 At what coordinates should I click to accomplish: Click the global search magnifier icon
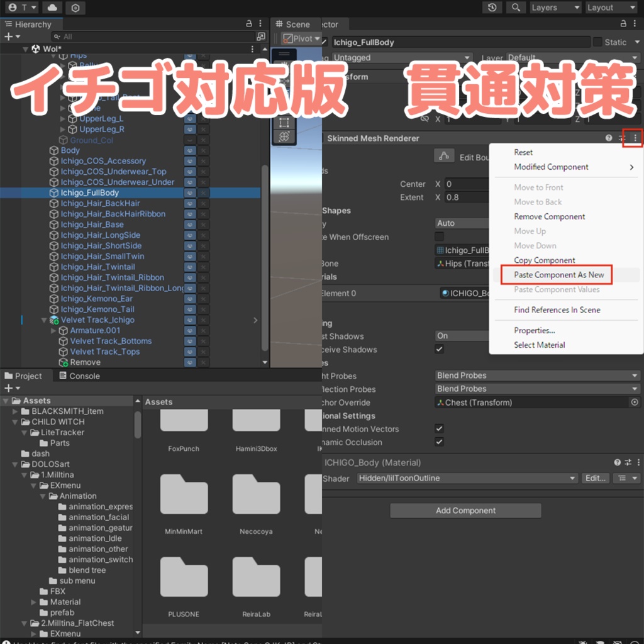click(x=516, y=8)
